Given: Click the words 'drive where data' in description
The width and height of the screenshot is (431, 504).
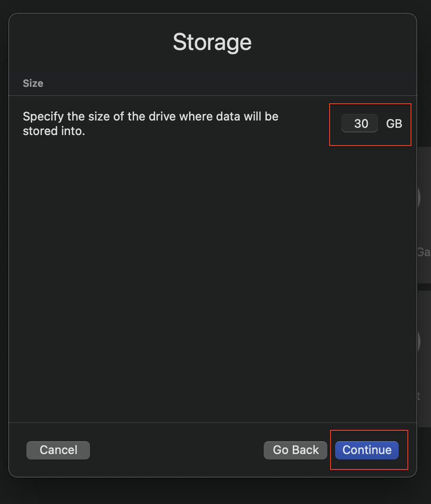Looking at the screenshot, I should (x=164, y=116).
